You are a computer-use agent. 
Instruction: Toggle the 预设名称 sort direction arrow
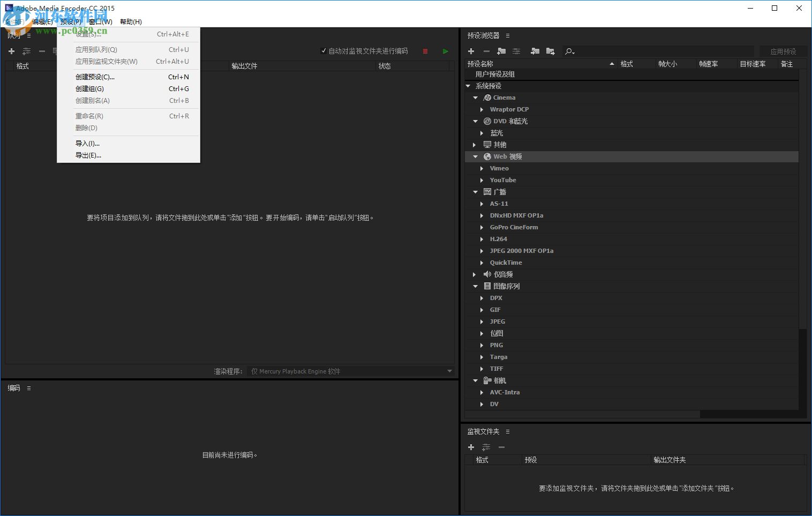click(x=612, y=63)
